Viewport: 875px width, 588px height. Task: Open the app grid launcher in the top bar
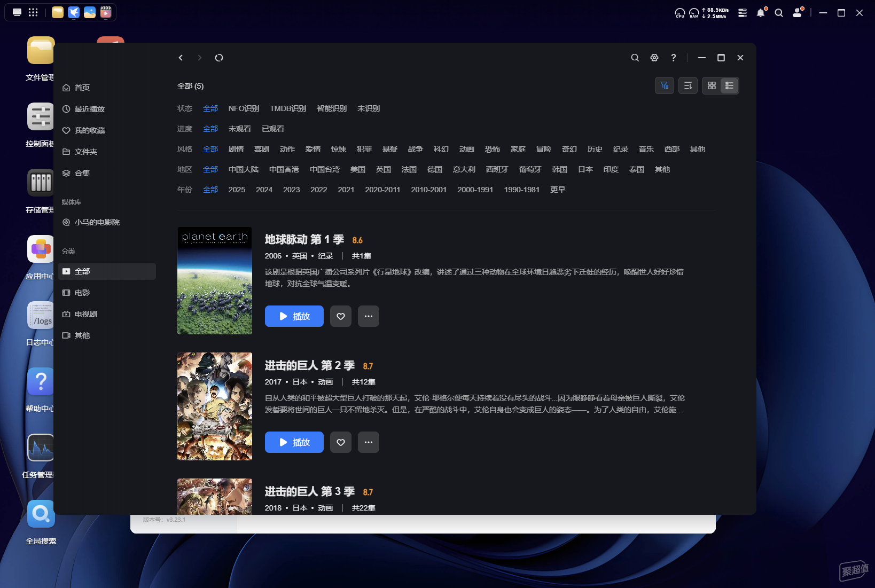[33, 12]
